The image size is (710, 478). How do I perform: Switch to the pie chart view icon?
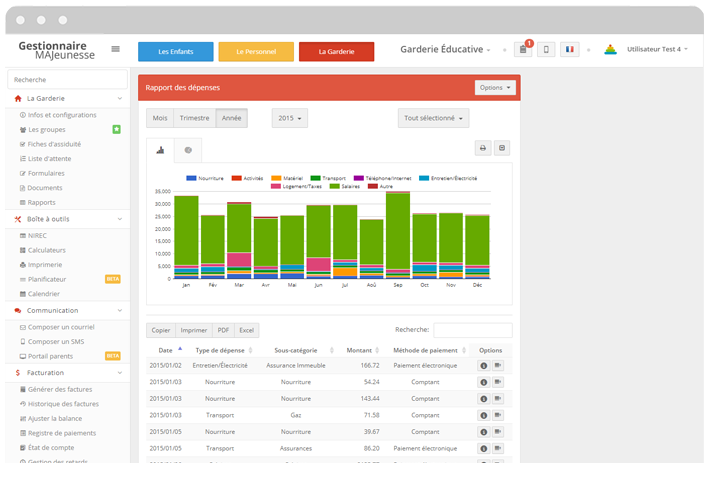[188, 150]
